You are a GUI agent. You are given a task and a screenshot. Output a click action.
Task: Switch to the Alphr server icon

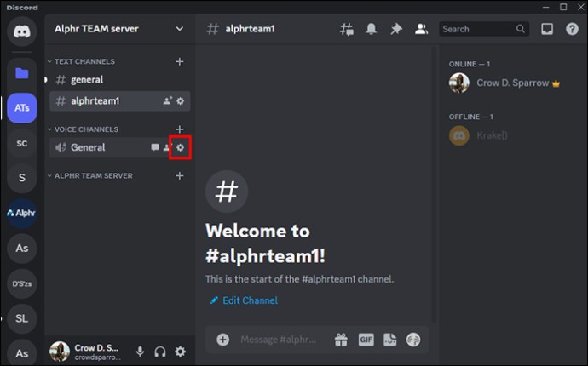click(22, 213)
